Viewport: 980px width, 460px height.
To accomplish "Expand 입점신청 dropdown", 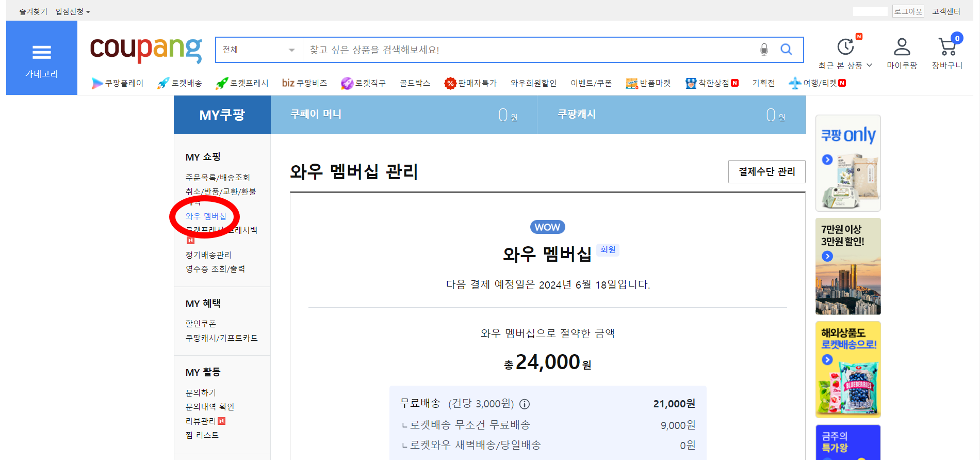I will [73, 11].
